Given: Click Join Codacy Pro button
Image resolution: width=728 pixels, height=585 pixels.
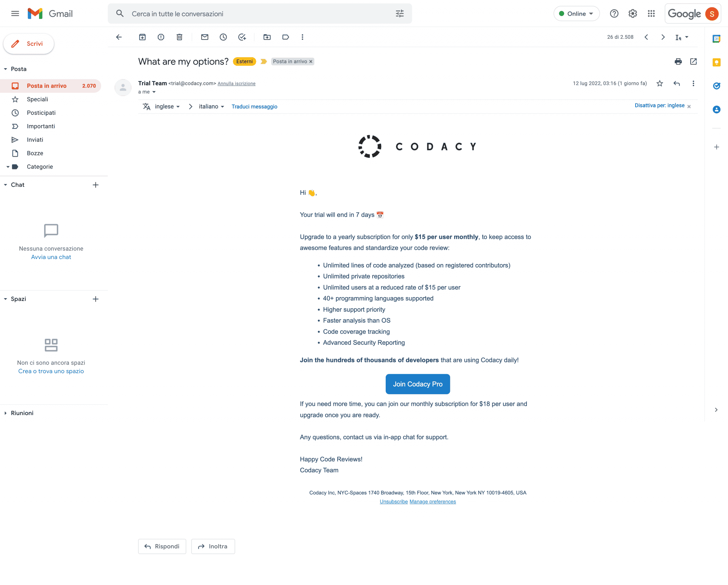Looking at the screenshot, I should coord(417,384).
